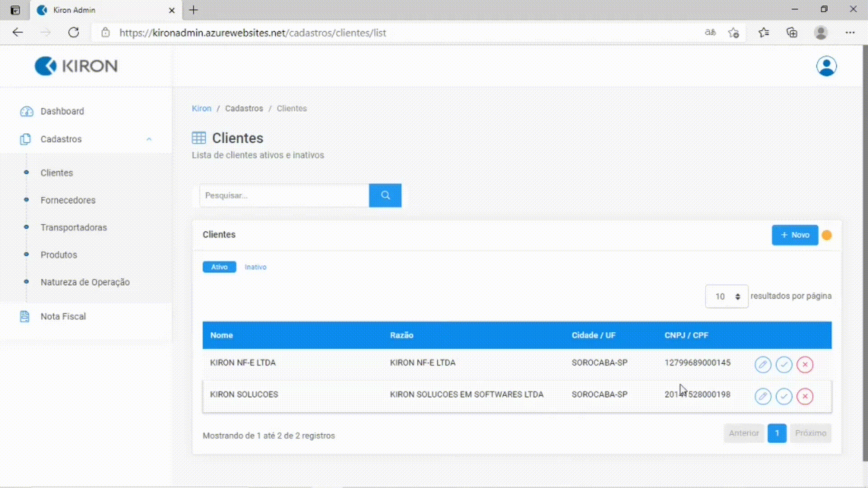Focus the Pesquisar search field
The image size is (868, 488).
[x=284, y=195]
